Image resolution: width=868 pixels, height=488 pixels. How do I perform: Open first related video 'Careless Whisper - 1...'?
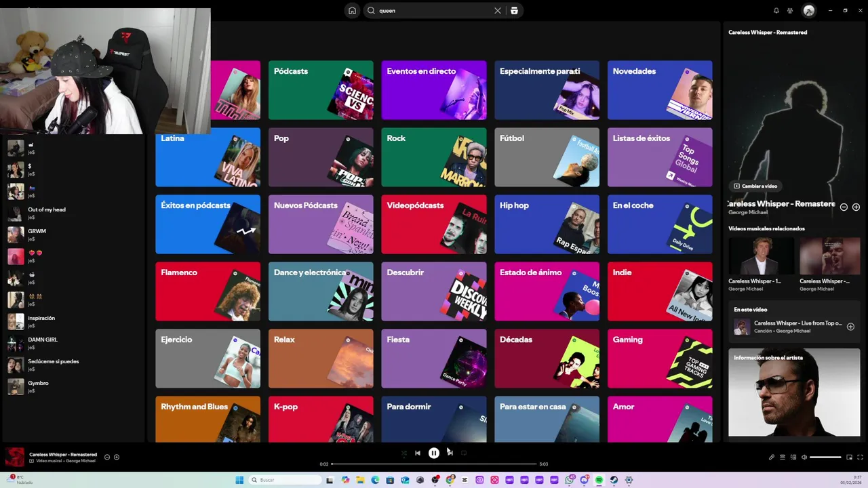click(761, 264)
